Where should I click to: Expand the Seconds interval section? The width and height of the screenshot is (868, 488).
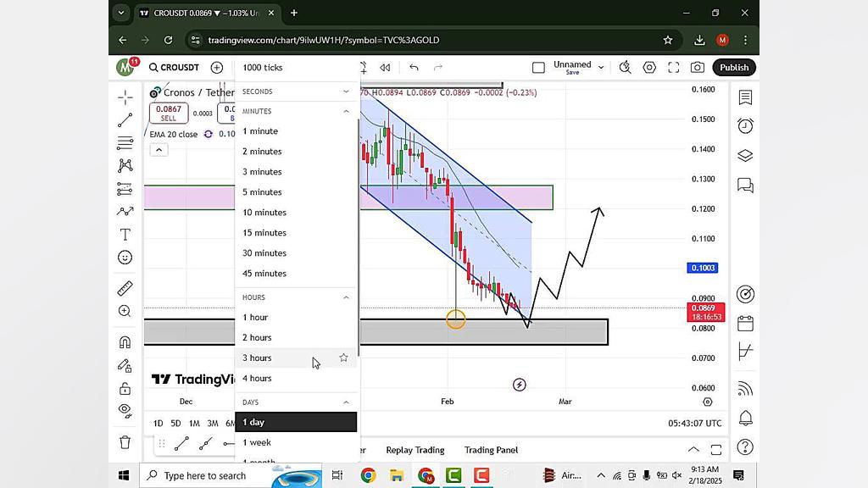point(346,91)
